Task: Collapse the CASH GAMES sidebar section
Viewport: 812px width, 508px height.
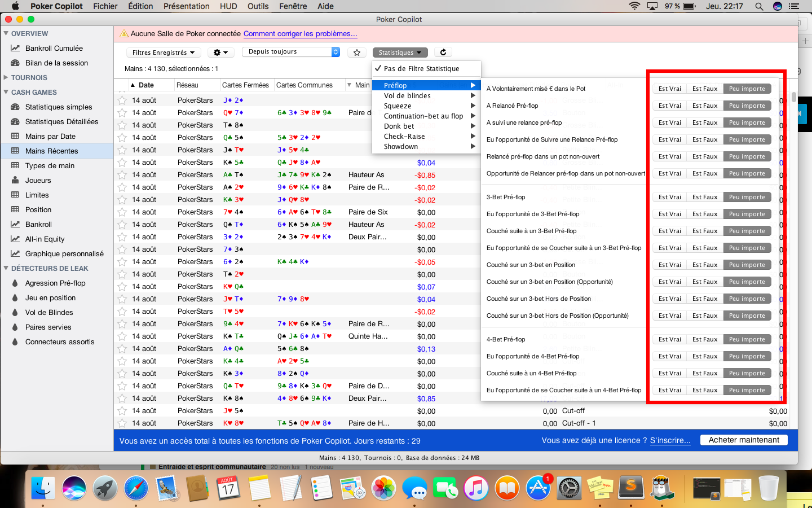Action: tap(6, 92)
